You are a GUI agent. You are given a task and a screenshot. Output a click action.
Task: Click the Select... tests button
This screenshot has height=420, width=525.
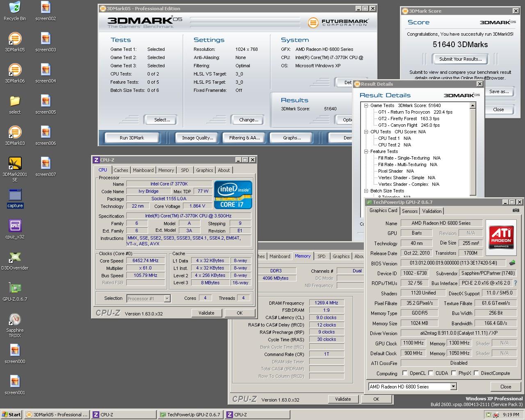pyautogui.click(x=162, y=120)
